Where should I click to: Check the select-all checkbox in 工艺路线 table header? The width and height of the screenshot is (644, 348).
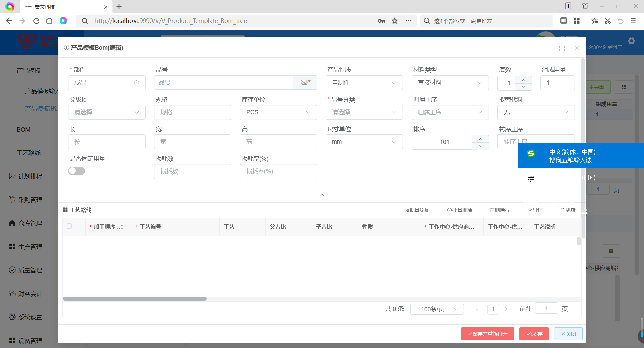click(x=69, y=226)
